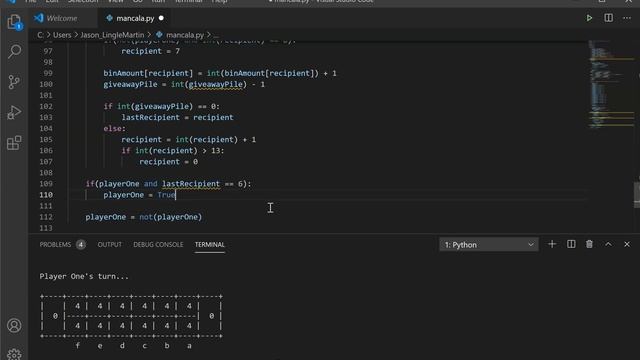
Task: Click 'else:' on line 104
Action: [x=114, y=129]
